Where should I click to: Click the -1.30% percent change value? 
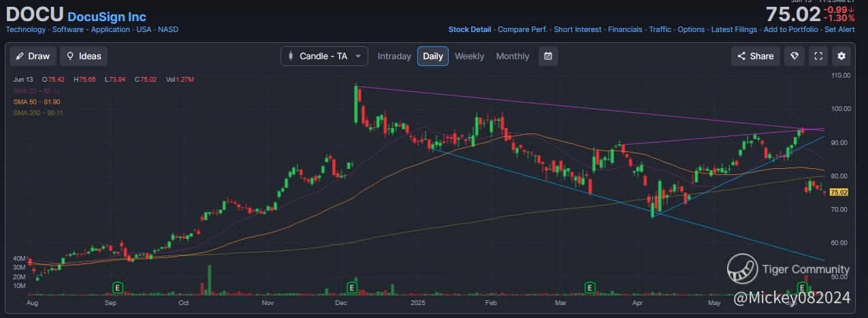click(x=839, y=18)
